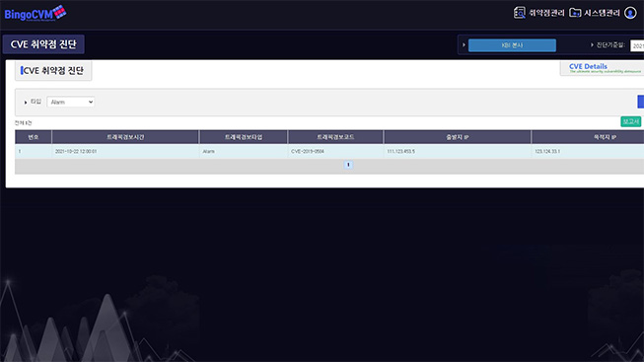Click the KBI 본사 button
Viewport: 644px width, 362px height.
click(512, 45)
